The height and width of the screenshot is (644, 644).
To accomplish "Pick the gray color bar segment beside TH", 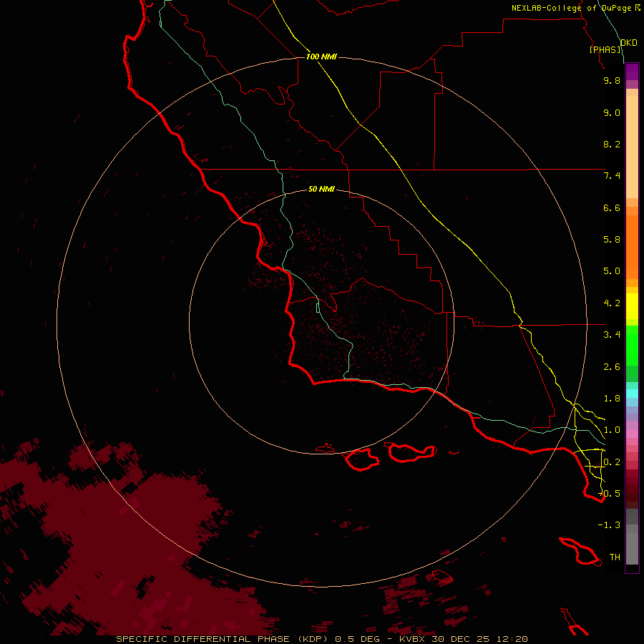I will [x=632, y=550].
